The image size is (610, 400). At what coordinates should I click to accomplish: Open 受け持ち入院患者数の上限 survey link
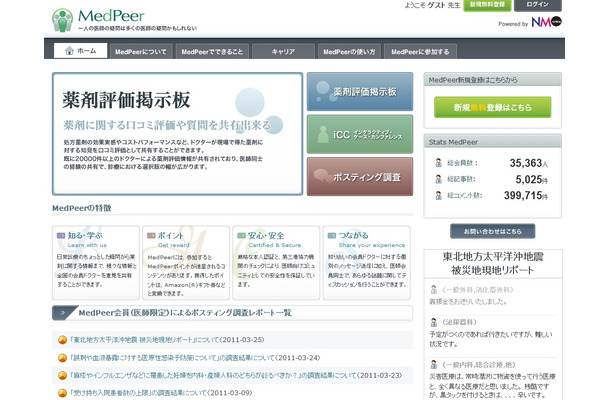coord(139,393)
